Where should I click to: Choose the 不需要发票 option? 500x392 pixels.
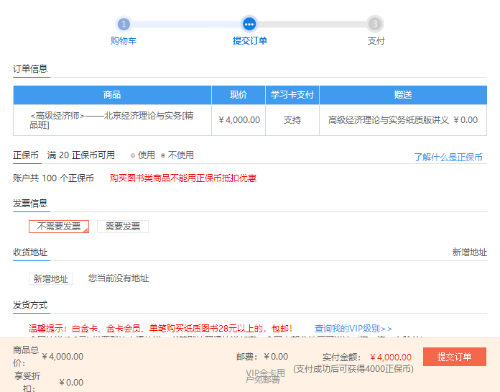pyautogui.click(x=59, y=226)
